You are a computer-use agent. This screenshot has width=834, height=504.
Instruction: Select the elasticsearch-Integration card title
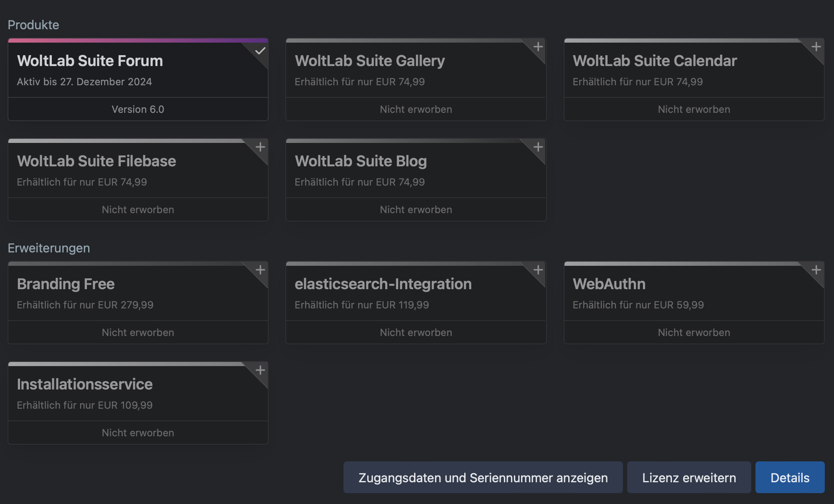click(383, 284)
